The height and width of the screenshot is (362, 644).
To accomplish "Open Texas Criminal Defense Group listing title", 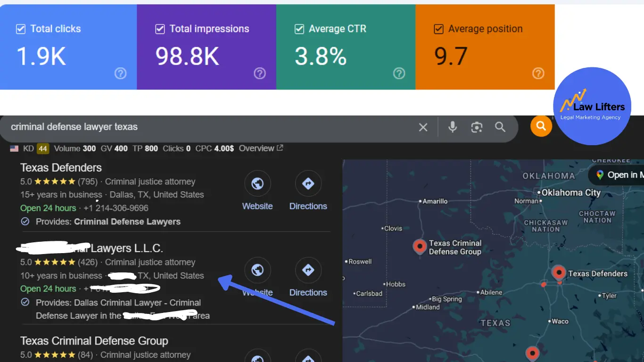I will (x=94, y=341).
